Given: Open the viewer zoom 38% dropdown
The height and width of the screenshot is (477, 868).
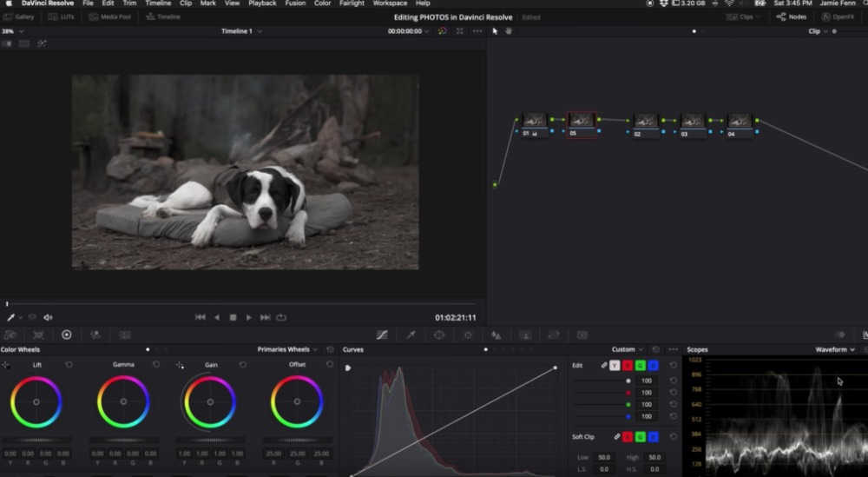Looking at the screenshot, I should coord(13,31).
